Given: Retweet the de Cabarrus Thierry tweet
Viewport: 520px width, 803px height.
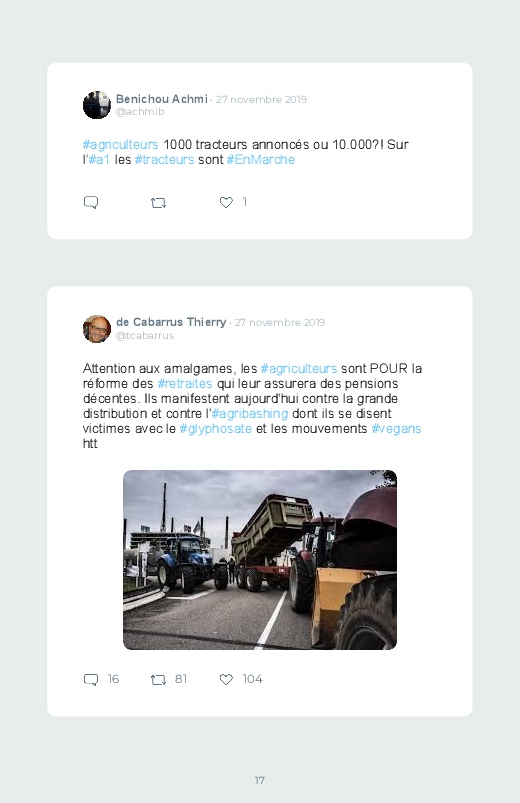Looking at the screenshot, I should tap(158, 680).
